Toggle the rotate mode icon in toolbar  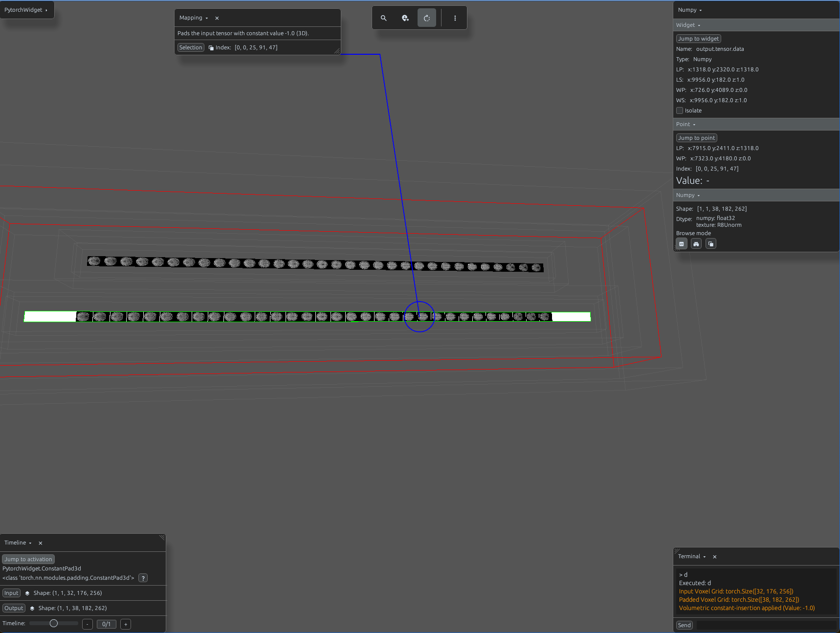[x=427, y=18]
